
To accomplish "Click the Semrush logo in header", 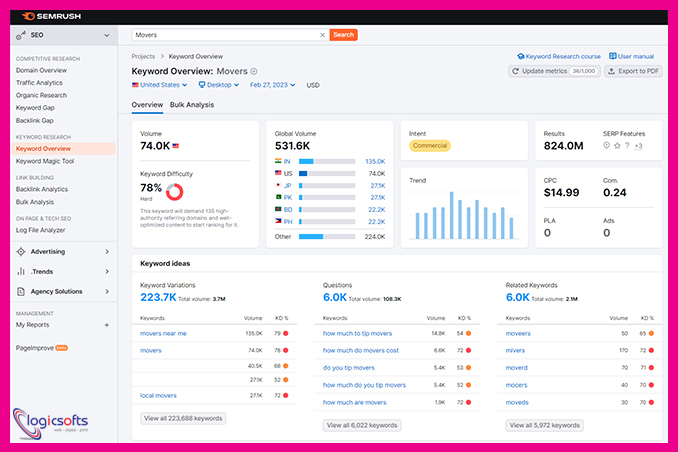I will pyautogui.click(x=49, y=16).
